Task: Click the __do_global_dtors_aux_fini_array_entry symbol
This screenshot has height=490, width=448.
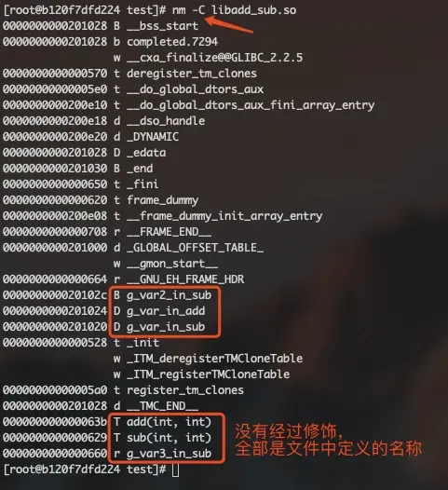Action: pyautogui.click(x=251, y=105)
